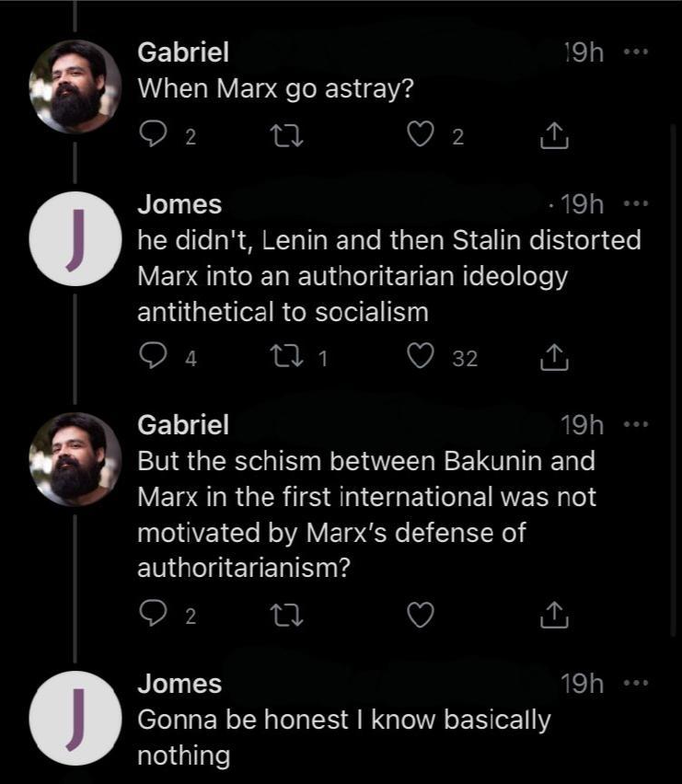682x784 pixels.
Task: Retweet Gabriel's "When Marx go astray?" tweet
Action: point(285,133)
